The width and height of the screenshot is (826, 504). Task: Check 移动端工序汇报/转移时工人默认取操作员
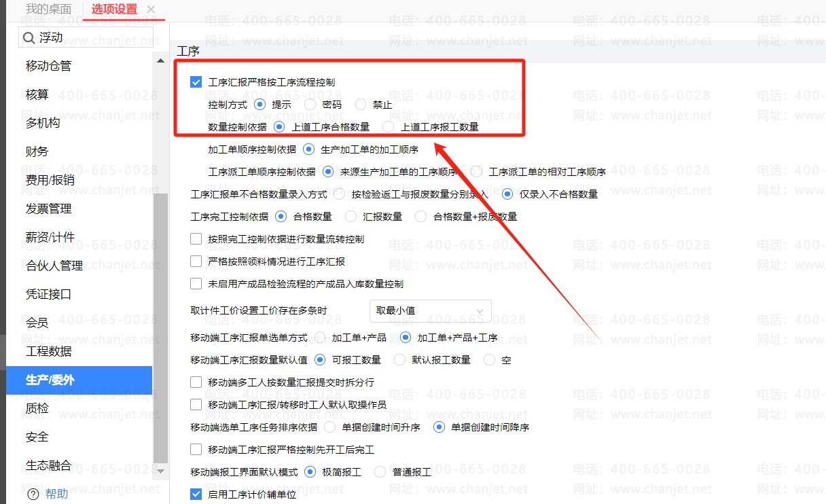196,405
